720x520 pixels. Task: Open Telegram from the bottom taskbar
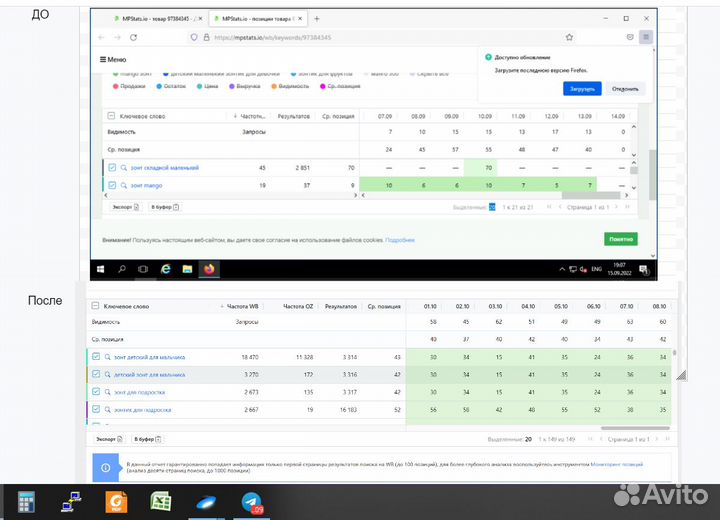[x=252, y=502]
